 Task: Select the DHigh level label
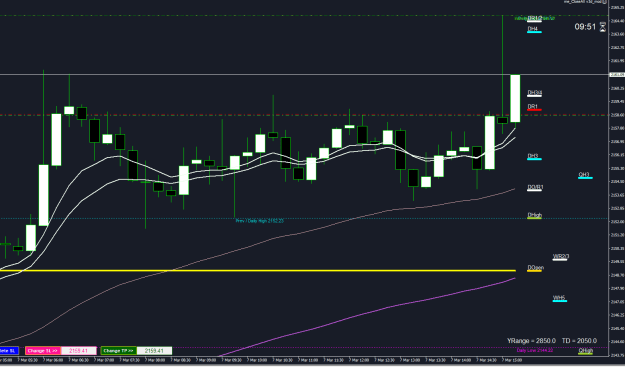tap(535, 216)
